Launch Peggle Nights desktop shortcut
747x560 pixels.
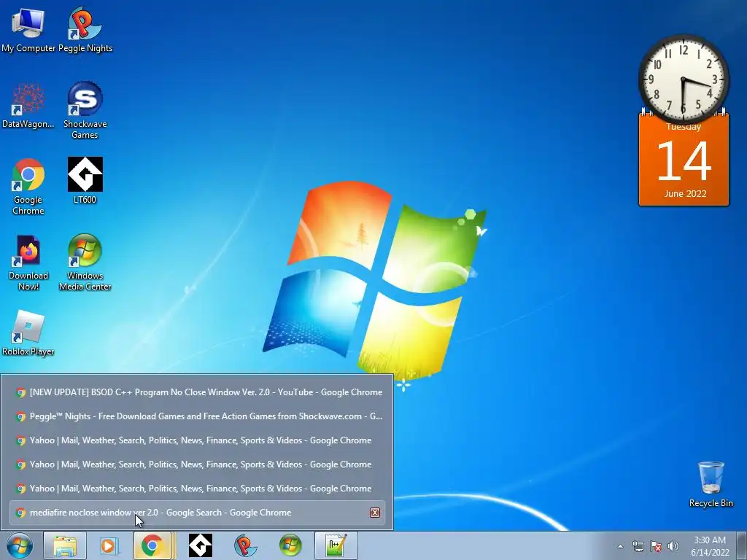85,29
